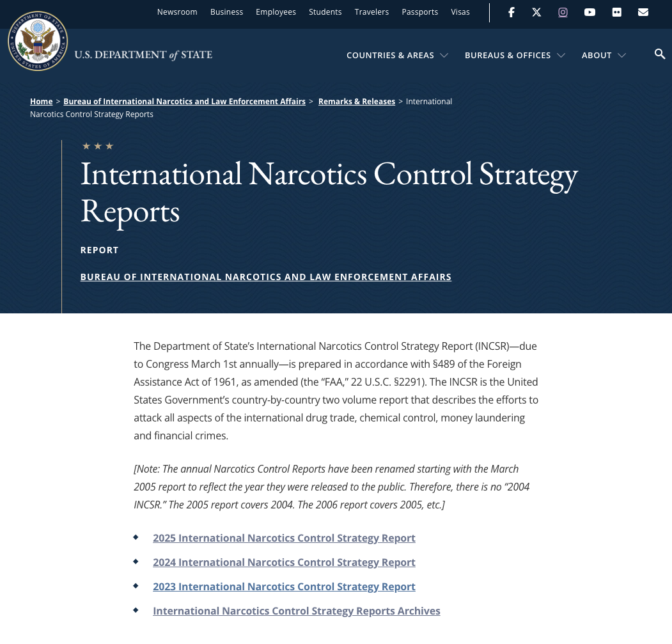Screen dimensions: 672x644
Task: Open Remarks & Releases breadcrumb
Action: [x=356, y=102]
